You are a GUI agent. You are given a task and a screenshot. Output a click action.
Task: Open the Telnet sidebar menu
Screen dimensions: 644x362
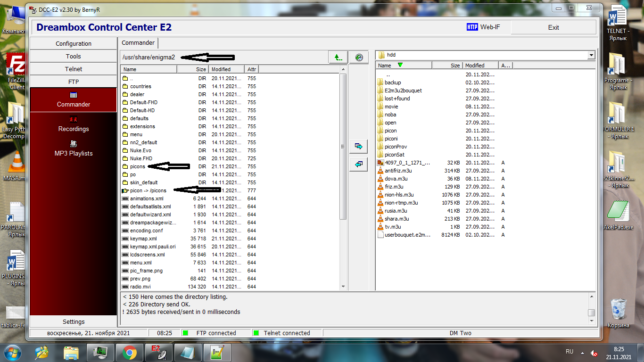73,69
